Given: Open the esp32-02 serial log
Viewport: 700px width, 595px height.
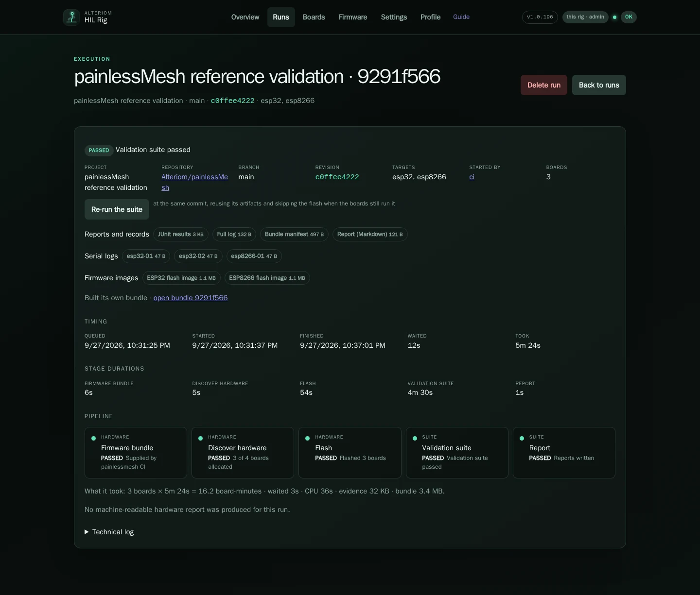Looking at the screenshot, I should click(198, 256).
